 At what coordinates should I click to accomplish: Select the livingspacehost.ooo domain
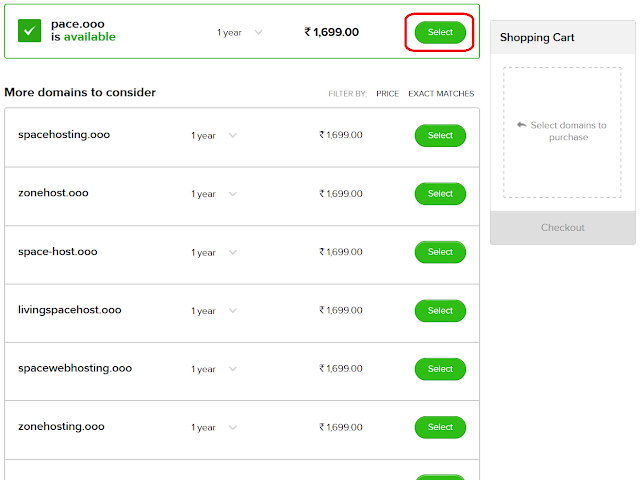[440, 311]
